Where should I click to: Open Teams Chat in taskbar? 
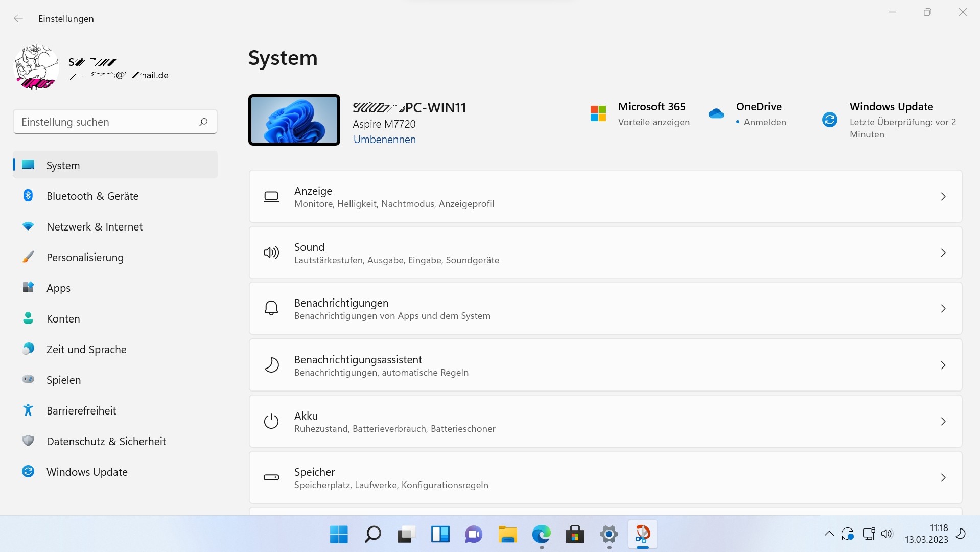point(474,535)
